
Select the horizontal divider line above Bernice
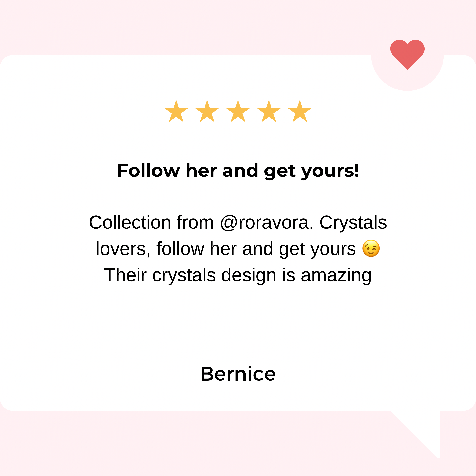pyautogui.click(x=238, y=337)
